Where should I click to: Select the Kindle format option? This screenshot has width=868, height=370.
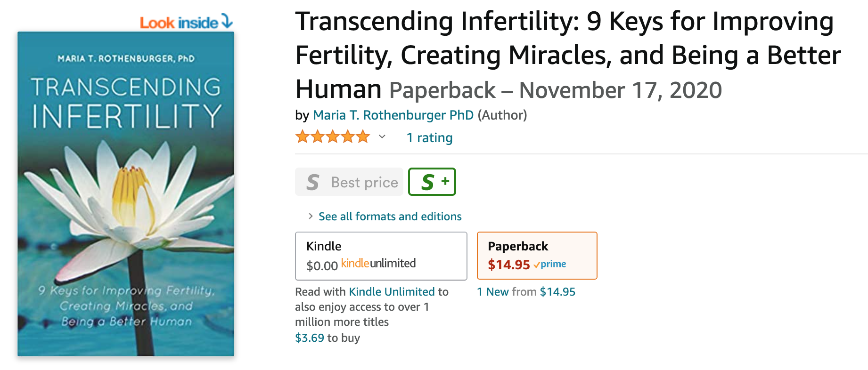click(381, 256)
